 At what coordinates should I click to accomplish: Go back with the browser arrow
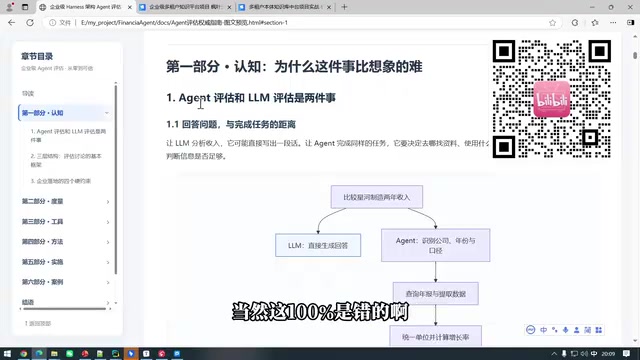point(11,22)
